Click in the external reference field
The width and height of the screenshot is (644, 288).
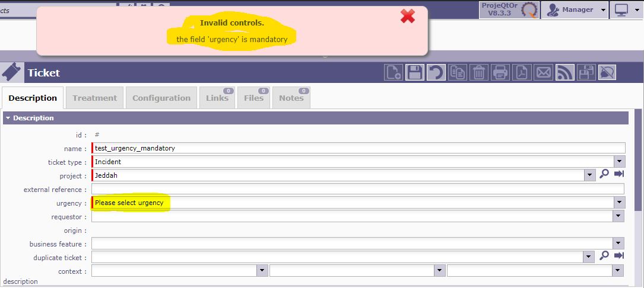pyautogui.click(x=358, y=188)
